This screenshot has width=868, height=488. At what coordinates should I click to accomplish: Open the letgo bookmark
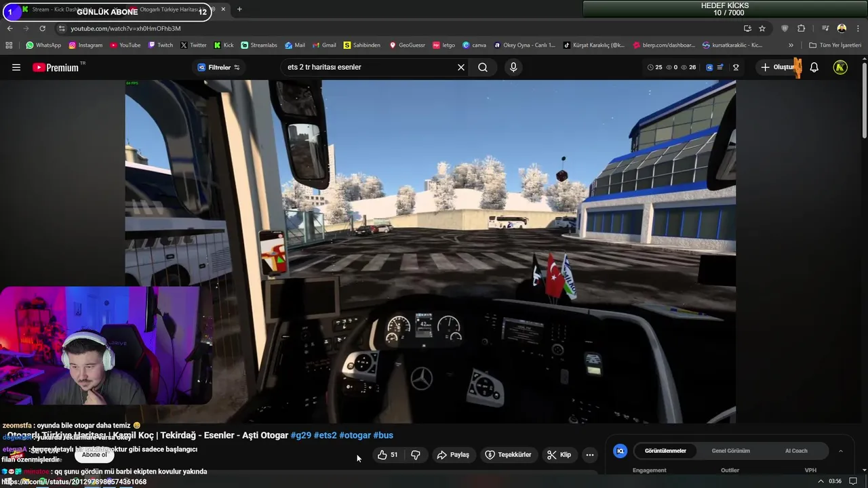[x=444, y=45]
